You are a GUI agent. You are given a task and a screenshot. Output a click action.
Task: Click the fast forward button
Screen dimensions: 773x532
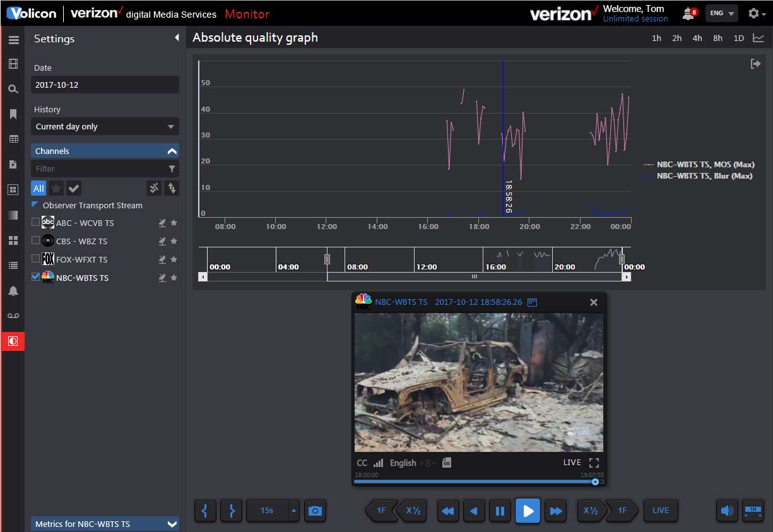[x=556, y=511]
